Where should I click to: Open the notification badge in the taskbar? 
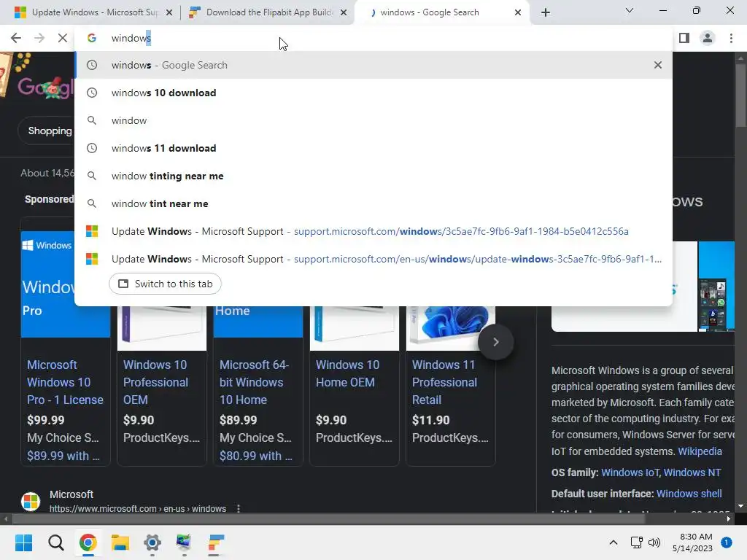(x=726, y=542)
